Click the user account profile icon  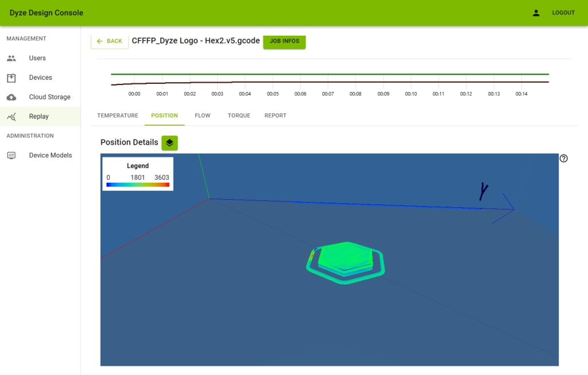536,13
